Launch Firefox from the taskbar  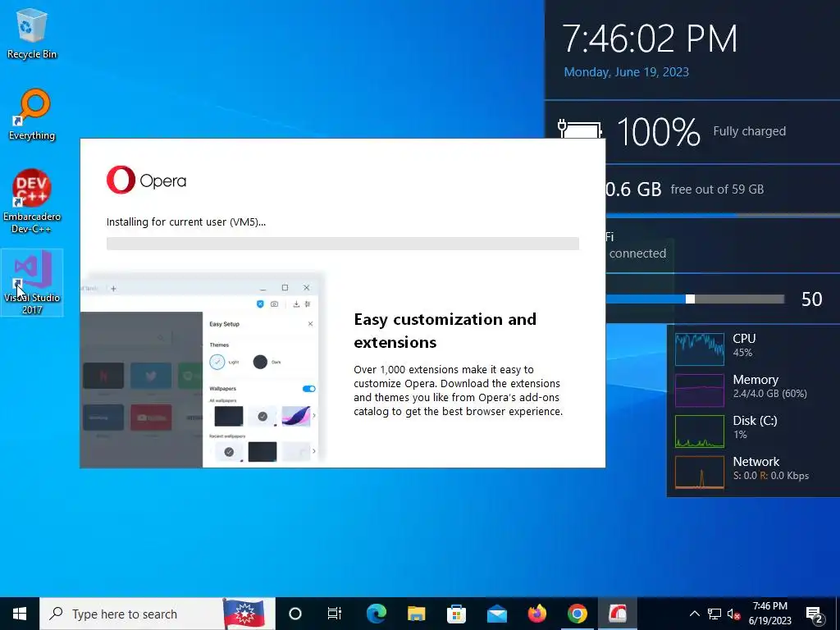click(536, 614)
